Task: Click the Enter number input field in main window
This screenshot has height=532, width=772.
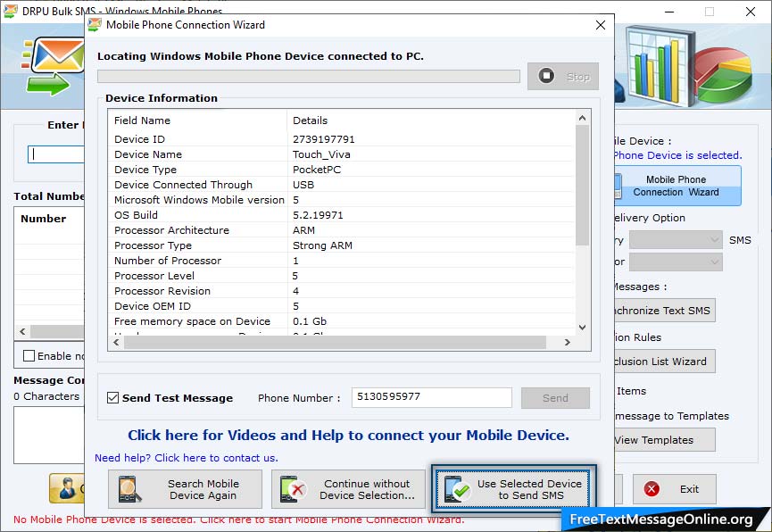Action: (x=56, y=154)
